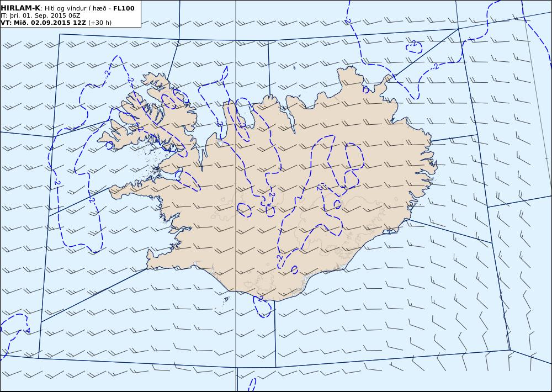The width and height of the screenshot is (552, 392).
Task: Click the HIRLAM-K model name in legend
Action: tap(20, 8)
